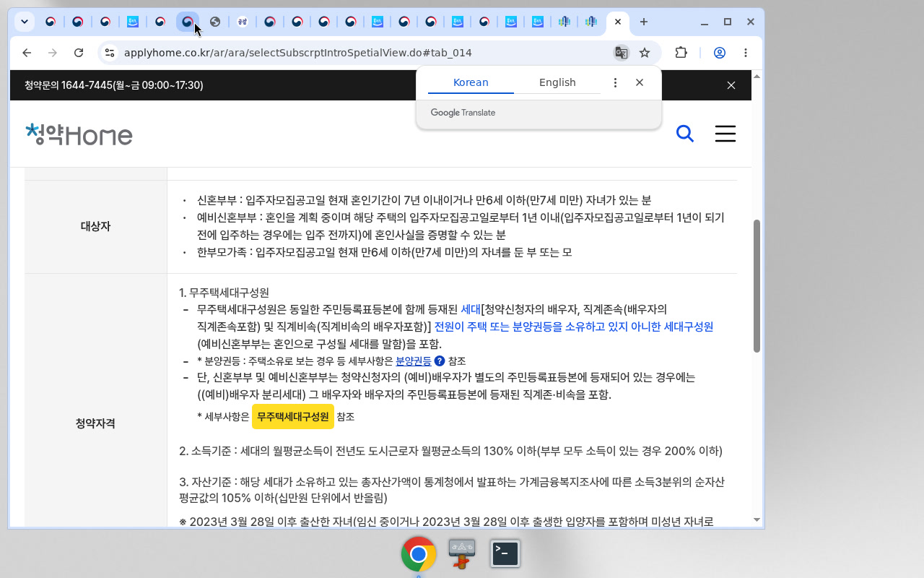
Task: Click the 청약자격 row header
Action: tap(95, 423)
